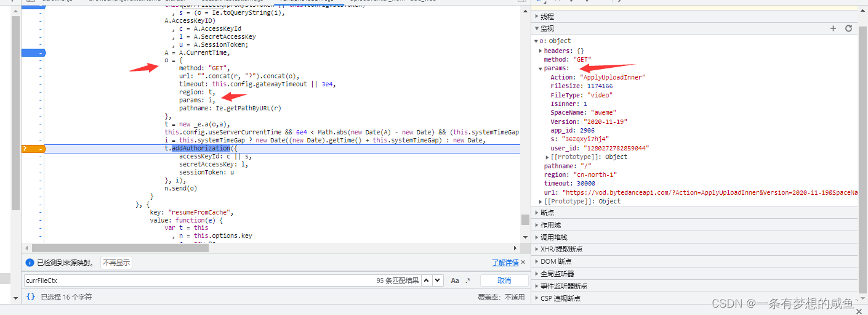The image size is (868, 315).
Task: Select the Version "2020-11-19" entry
Action: [589, 121]
